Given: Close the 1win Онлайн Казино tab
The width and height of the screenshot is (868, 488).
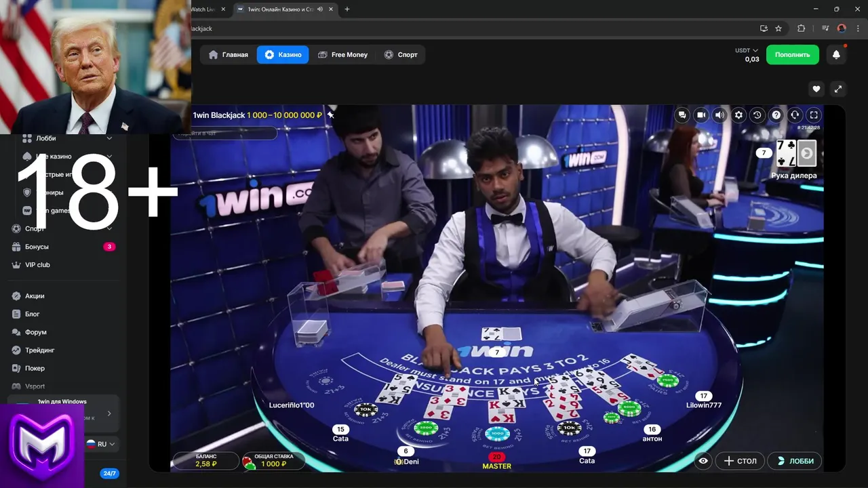Looking at the screenshot, I should [330, 9].
